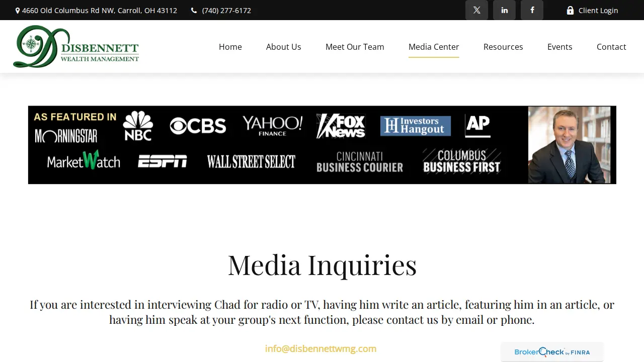Viewport: 644px width, 362px height.
Task: Open the Contact menu item
Action: coord(611,47)
